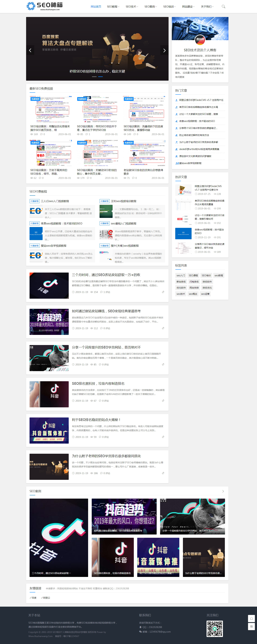Image resolution: width=257 pixels, height=644 pixels.
Task: Click 付费教程 badge beside 王钊seo视频培训教程
Action: [x=104, y=201]
